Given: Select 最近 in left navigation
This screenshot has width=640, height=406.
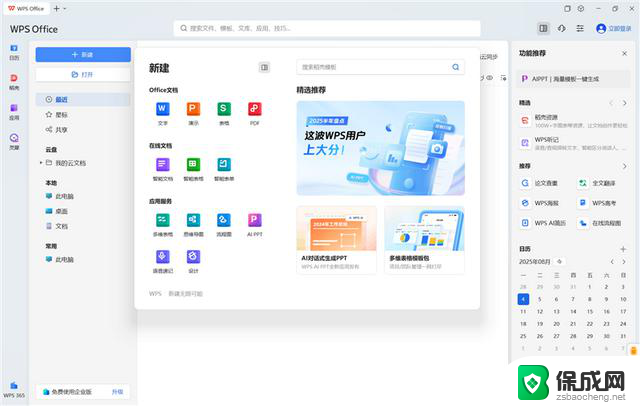Looking at the screenshot, I should (83, 99).
